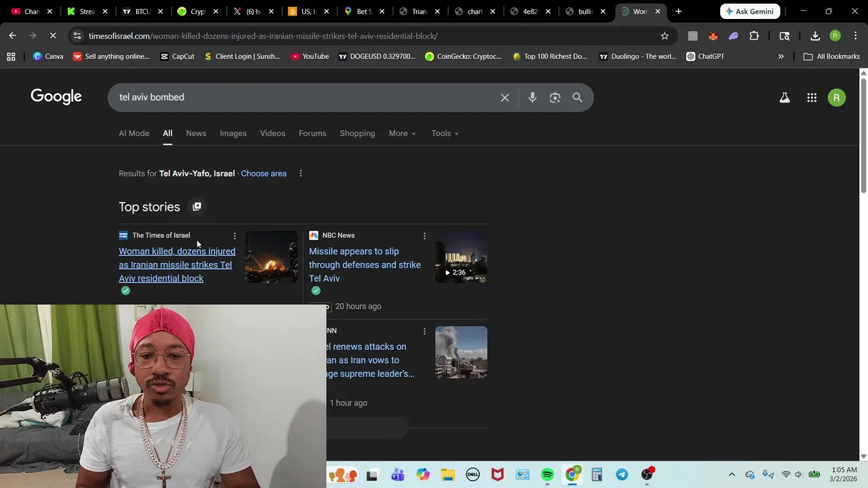Open the apps grid in bookmarks bar
Screen dimensions: 868x488
[x=11, y=56]
